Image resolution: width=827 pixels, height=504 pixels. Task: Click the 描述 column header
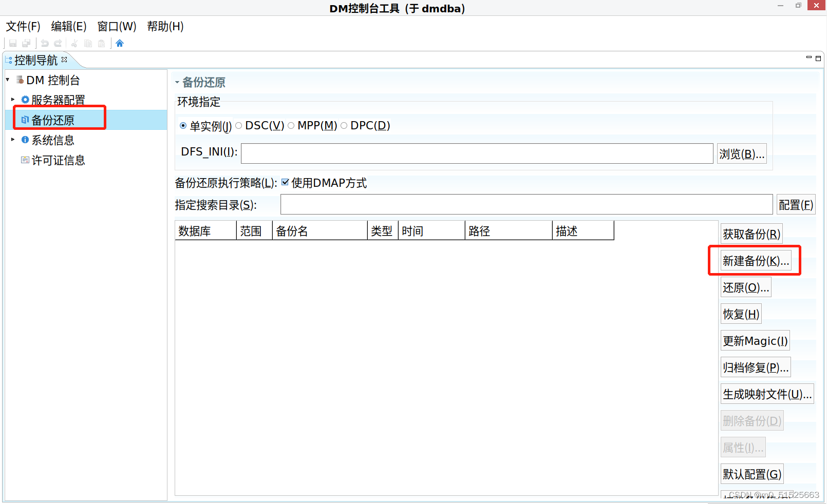tap(583, 231)
